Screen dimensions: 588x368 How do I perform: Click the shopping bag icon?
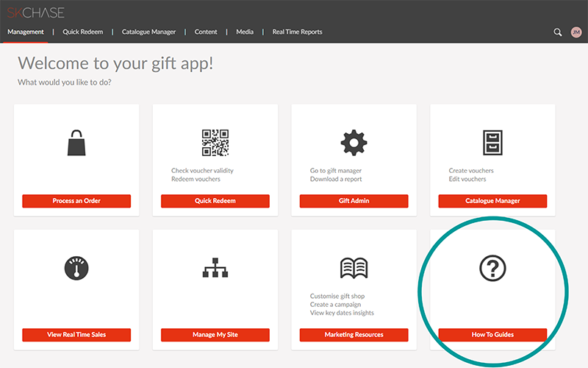pos(76,143)
